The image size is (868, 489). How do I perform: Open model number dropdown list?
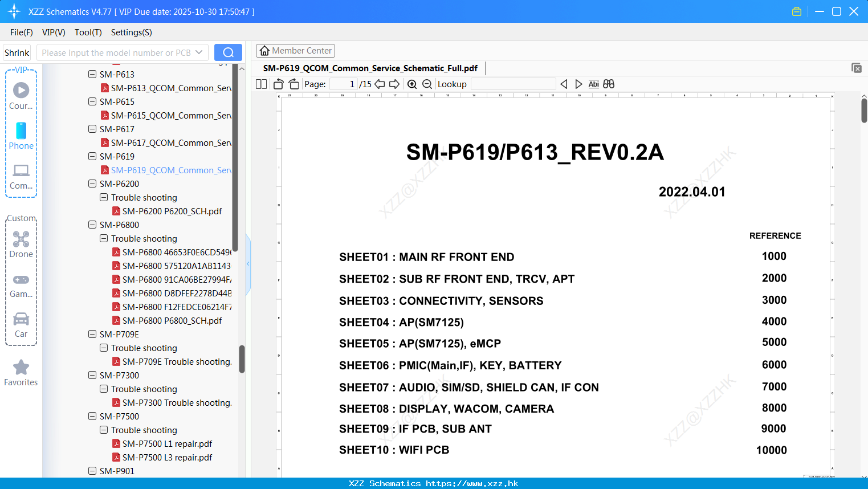coord(199,52)
